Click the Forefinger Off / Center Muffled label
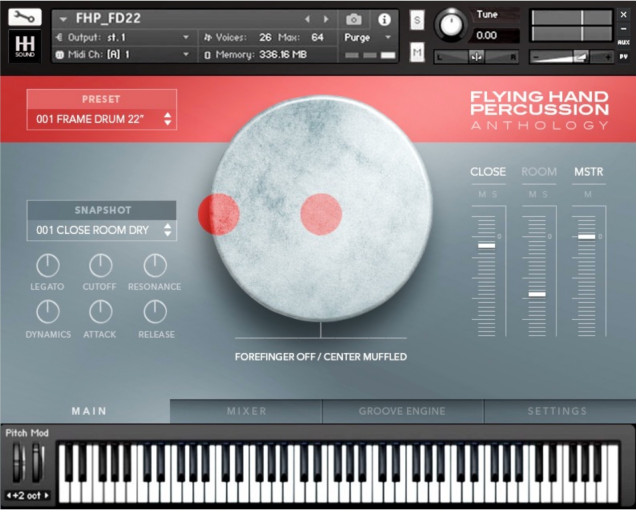Viewport: 637px width, 512px height. click(321, 357)
